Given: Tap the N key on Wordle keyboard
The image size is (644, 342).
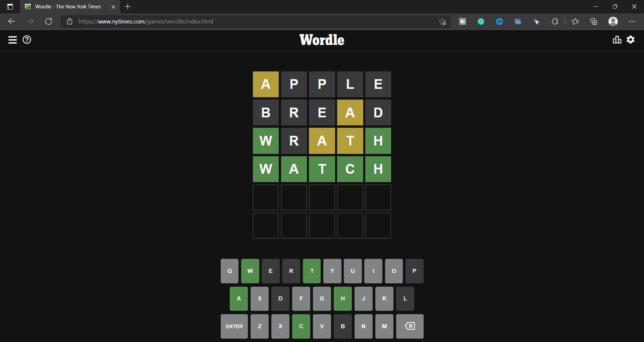Looking at the screenshot, I should click(364, 326).
